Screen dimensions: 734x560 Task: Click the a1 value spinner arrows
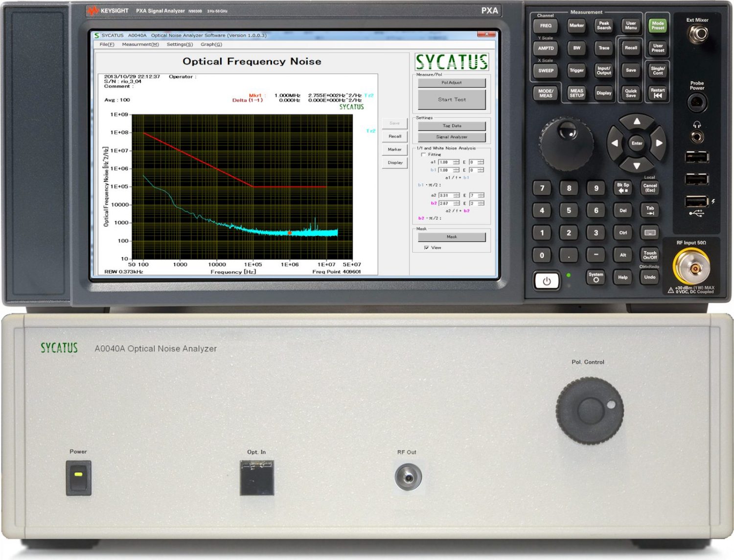(456, 162)
